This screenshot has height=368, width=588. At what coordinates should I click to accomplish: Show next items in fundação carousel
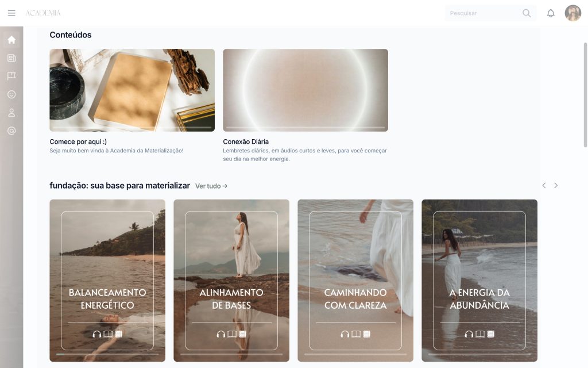click(x=556, y=186)
